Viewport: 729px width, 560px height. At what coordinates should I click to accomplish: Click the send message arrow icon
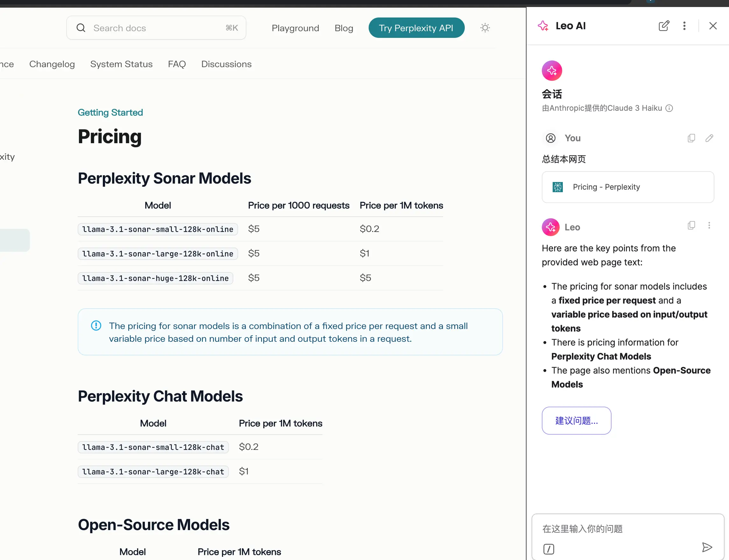click(707, 547)
